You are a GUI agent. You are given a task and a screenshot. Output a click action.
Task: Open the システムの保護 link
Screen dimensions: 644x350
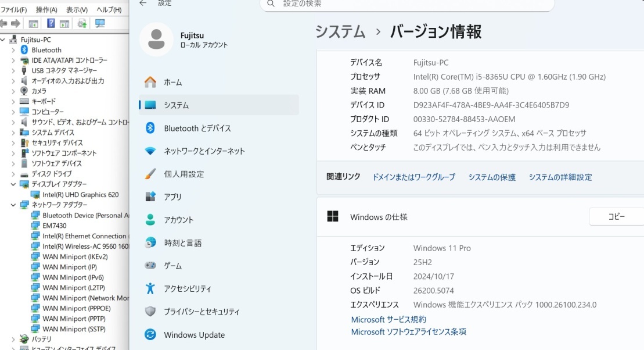click(x=492, y=177)
